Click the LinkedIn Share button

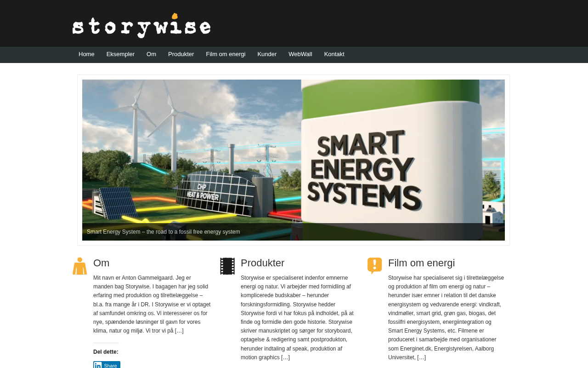[x=107, y=365]
